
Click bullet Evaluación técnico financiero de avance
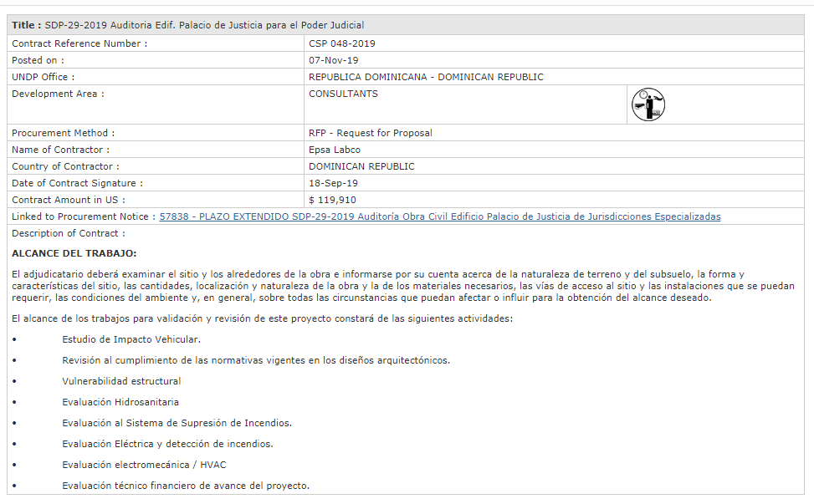pyautogui.click(x=186, y=486)
